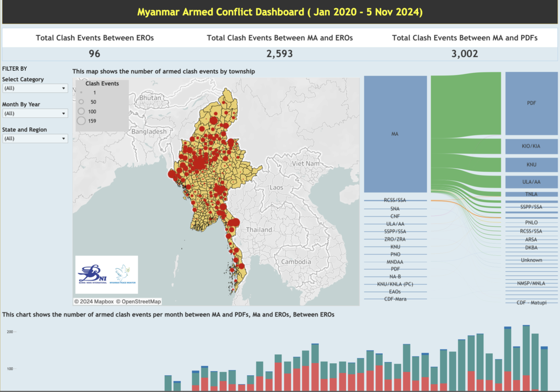The height and width of the screenshot is (392, 560).
Task: Click the TNLA bar in the right column
Action: click(x=531, y=194)
